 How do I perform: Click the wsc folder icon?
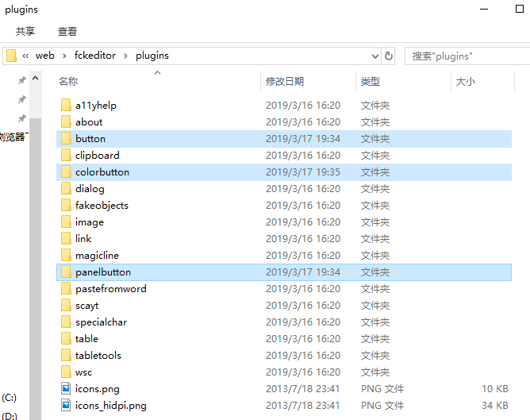tap(66, 372)
